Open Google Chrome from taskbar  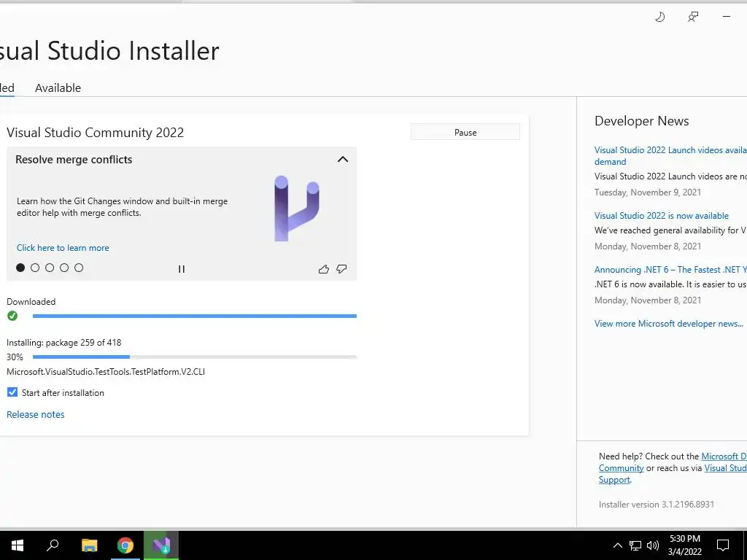coord(125,545)
